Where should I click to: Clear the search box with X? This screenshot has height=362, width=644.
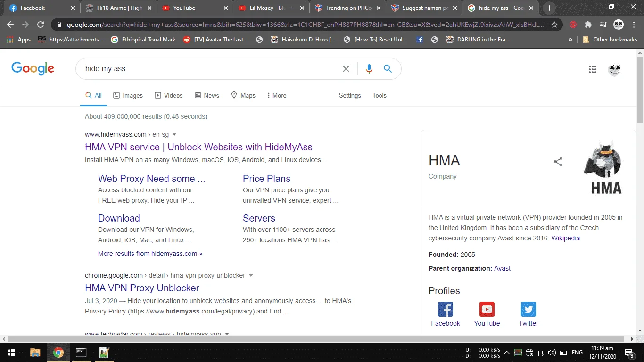click(x=346, y=69)
